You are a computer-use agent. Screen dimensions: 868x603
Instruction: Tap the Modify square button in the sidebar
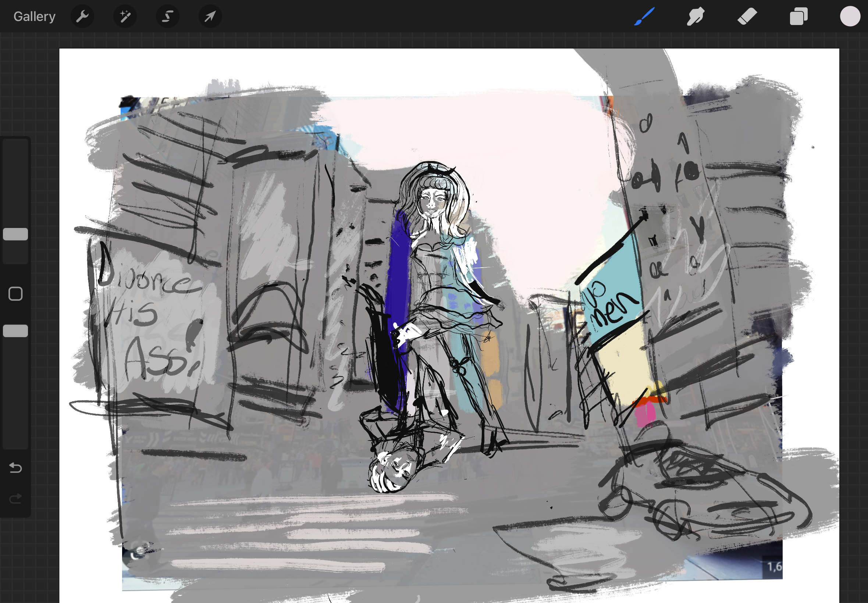(x=15, y=293)
